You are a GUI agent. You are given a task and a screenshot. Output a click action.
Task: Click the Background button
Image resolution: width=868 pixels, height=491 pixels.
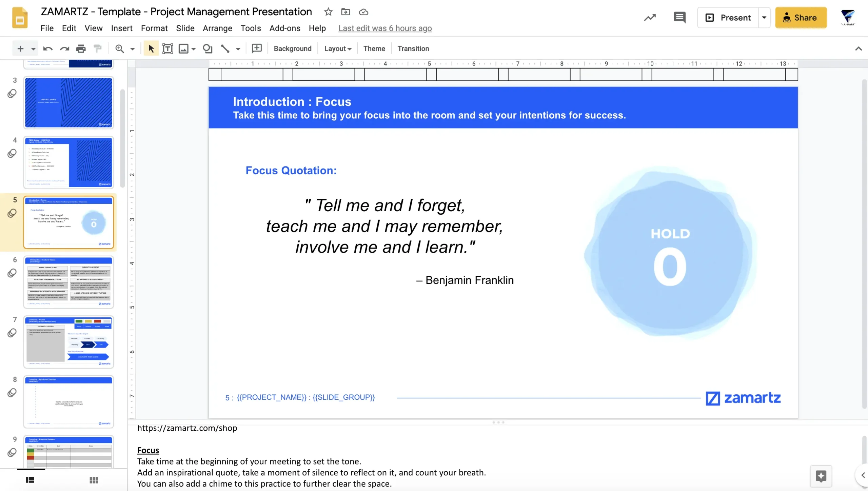tap(292, 49)
